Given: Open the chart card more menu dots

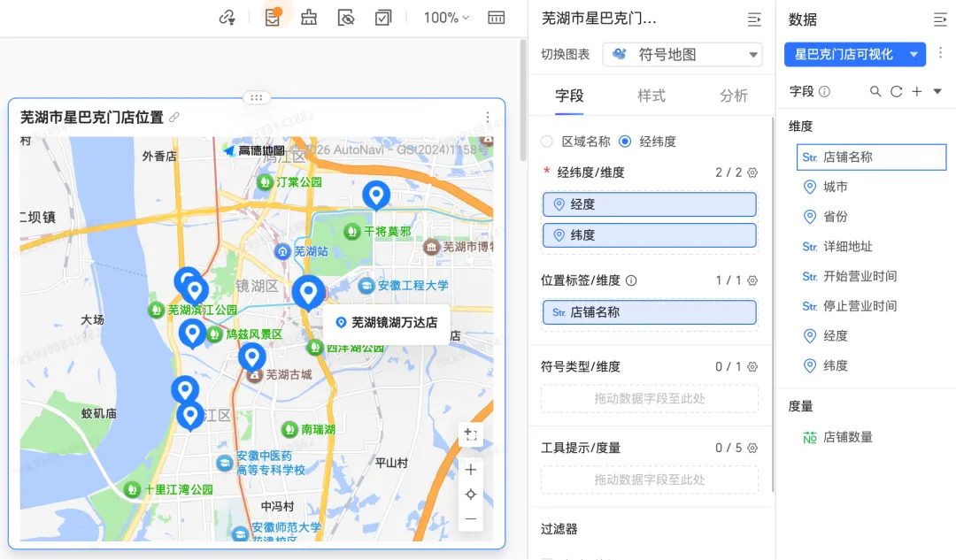Looking at the screenshot, I should point(487,117).
